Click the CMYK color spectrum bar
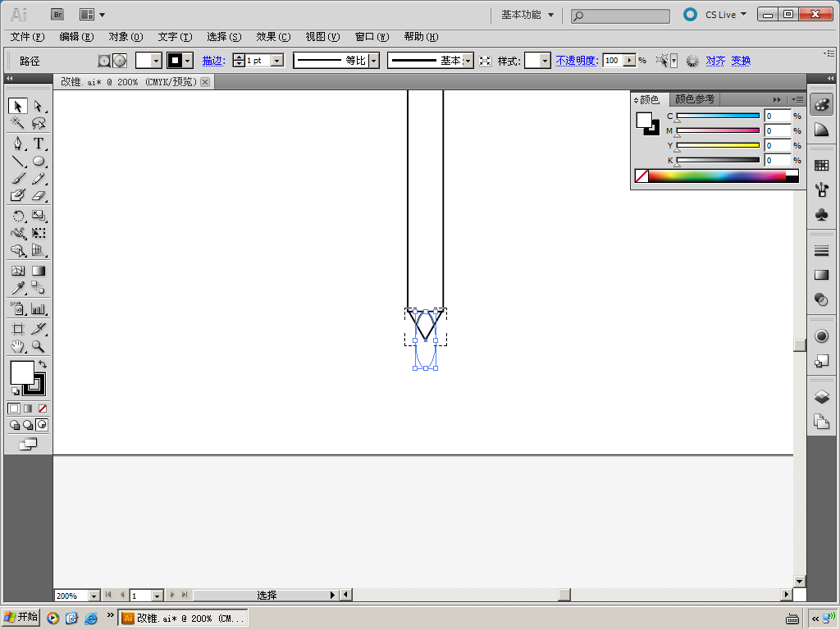The image size is (840, 630). pyautogui.click(x=717, y=176)
